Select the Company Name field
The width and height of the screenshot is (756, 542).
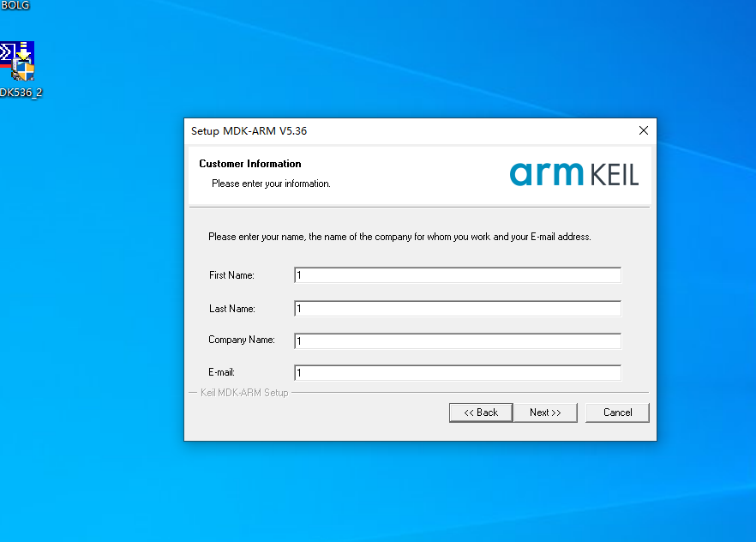click(458, 341)
